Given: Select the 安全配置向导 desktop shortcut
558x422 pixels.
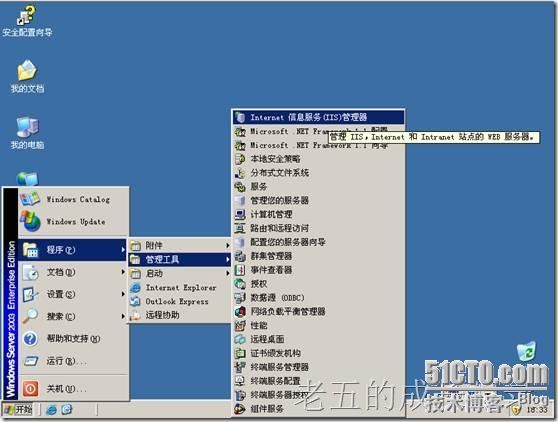Looking at the screenshot, I should coord(27,21).
